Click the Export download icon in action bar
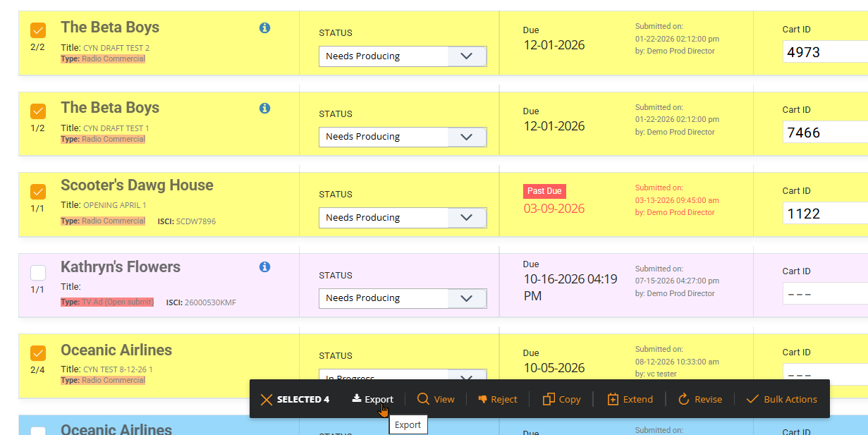Image resolution: width=868 pixels, height=435 pixels. pyautogui.click(x=357, y=399)
